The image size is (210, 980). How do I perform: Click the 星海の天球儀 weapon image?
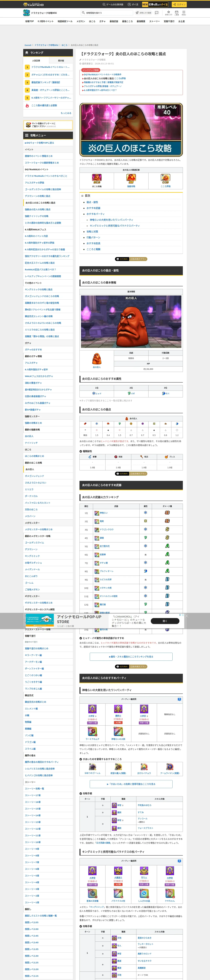(92, 894)
